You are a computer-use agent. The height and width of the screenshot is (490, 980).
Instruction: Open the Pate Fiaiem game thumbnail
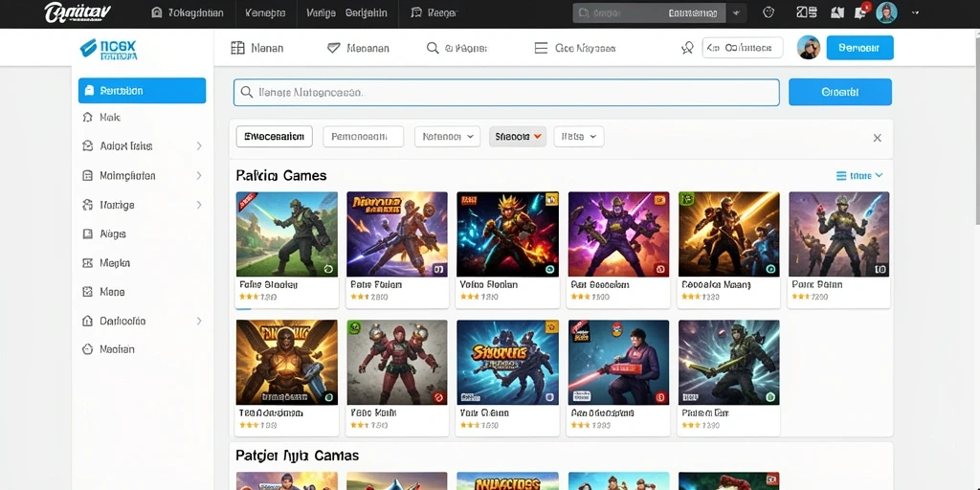click(397, 234)
